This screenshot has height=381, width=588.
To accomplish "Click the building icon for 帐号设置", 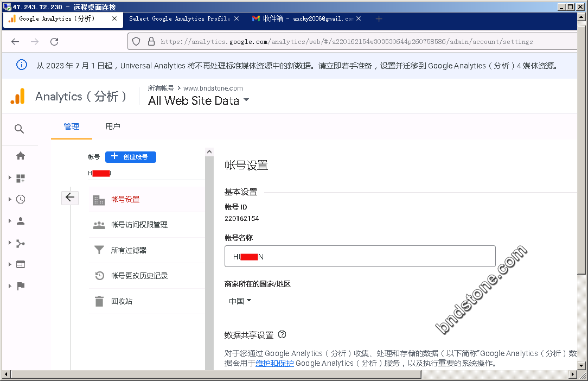I will pyautogui.click(x=99, y=200).
